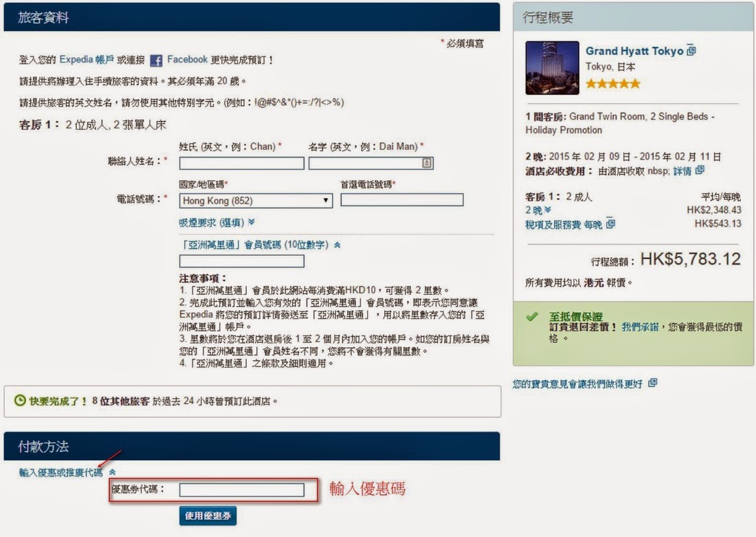The width and height of the screenshot is (756, 537).
Task: Click the 首選電話號碼 phone number field
Action: [x=401, y=200]
